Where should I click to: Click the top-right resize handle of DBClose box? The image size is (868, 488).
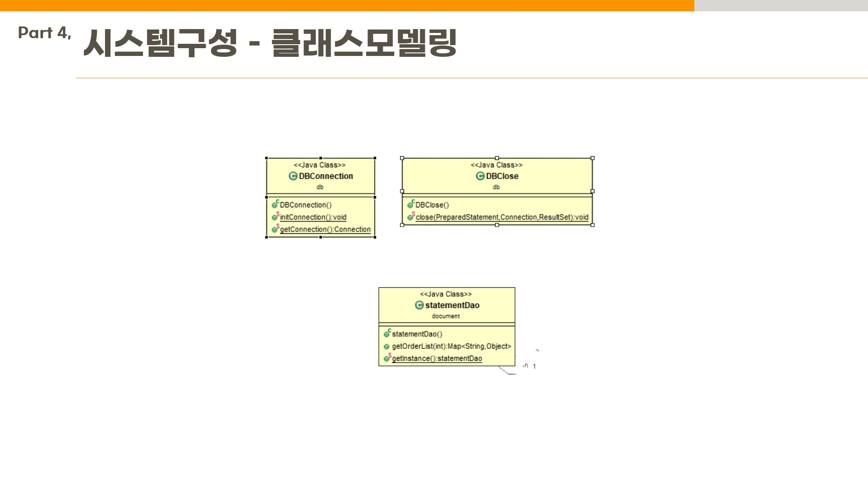coord(592,158)
